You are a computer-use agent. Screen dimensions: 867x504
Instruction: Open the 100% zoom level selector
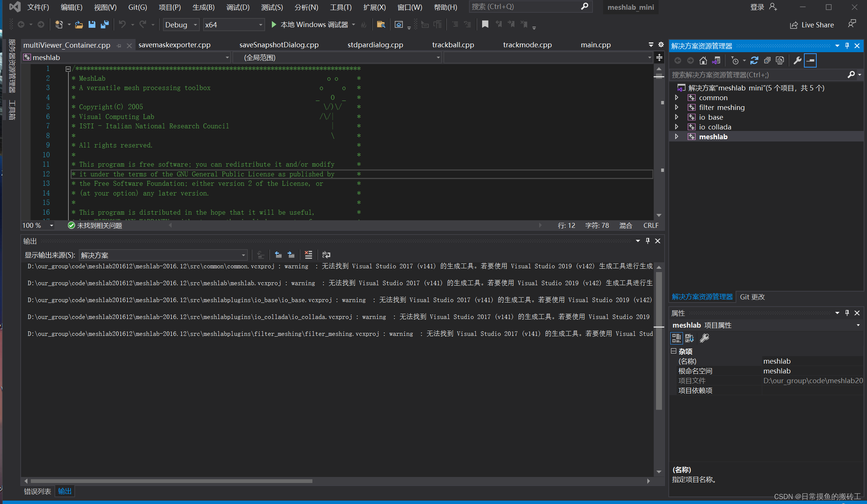click(x=36, y=225)
